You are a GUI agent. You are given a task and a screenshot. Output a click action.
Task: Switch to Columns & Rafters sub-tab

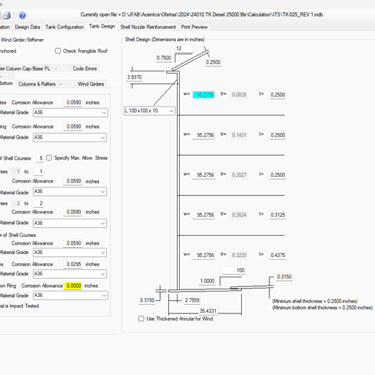click(37, 84)
